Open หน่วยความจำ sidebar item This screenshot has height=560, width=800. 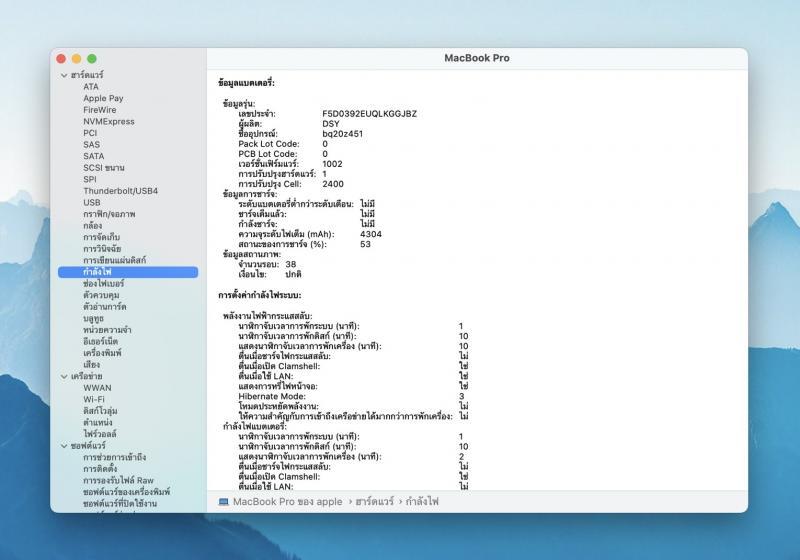click(x=107, y=330)
